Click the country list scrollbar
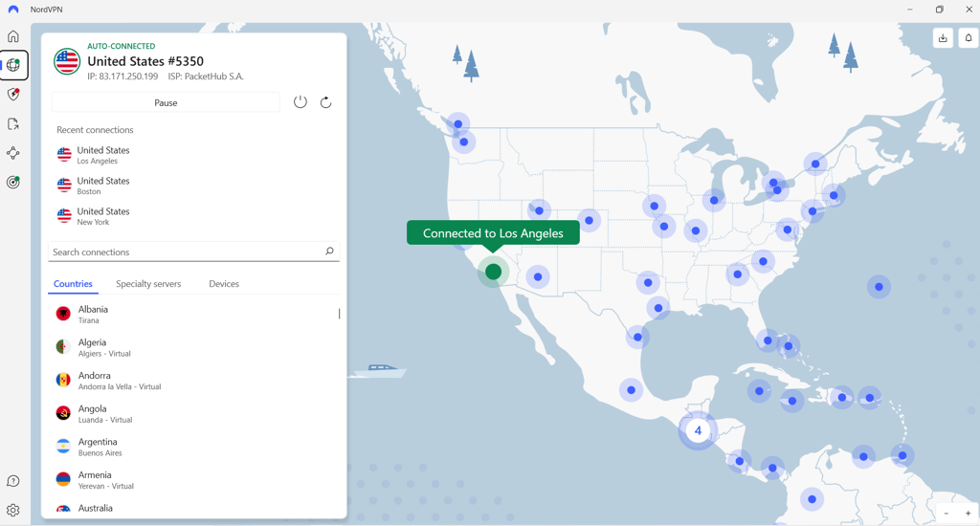The height and width of the screenshot is (526, 980). 340,314
